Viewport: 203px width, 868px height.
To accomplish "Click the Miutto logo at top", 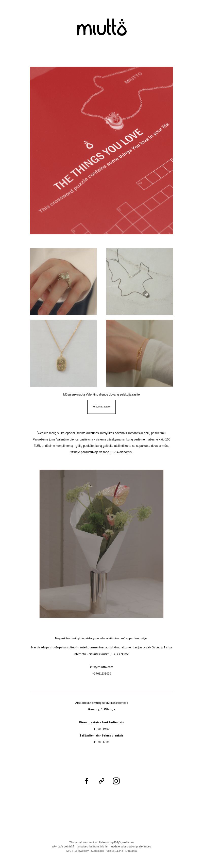I will (101, 27).
